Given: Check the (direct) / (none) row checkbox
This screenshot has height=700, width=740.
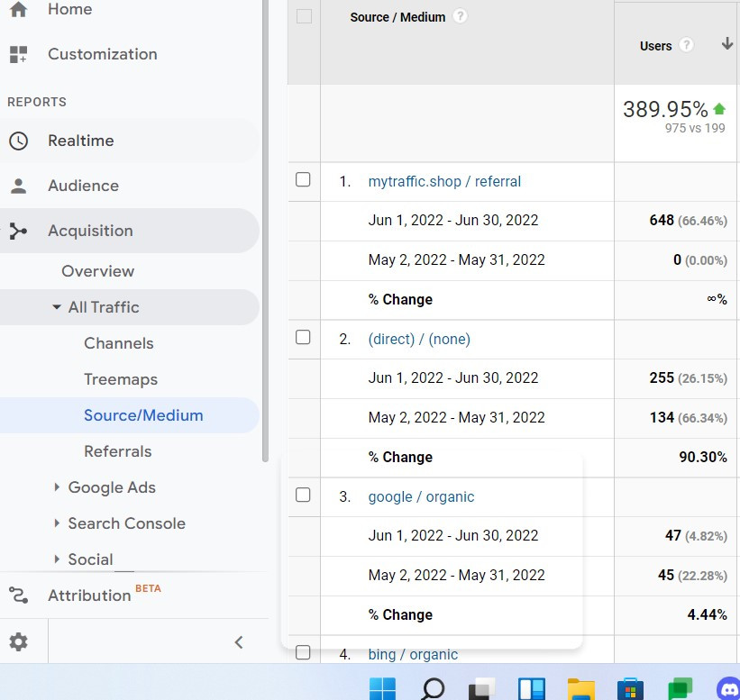Looking at the screenshot, I should (x=303, y=338).
